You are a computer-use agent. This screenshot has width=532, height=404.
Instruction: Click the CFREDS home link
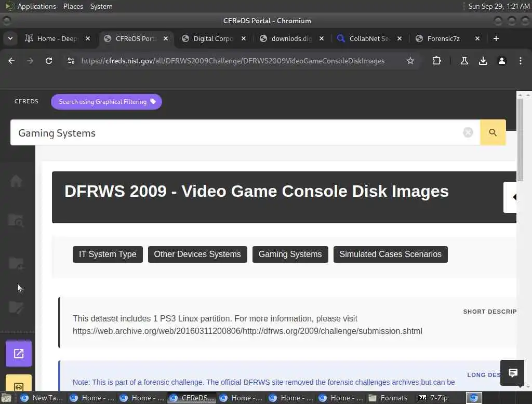tap(26, 101)
